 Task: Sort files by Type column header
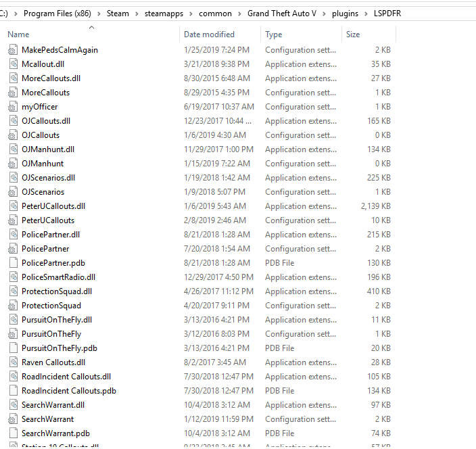(x=274, y=34)
